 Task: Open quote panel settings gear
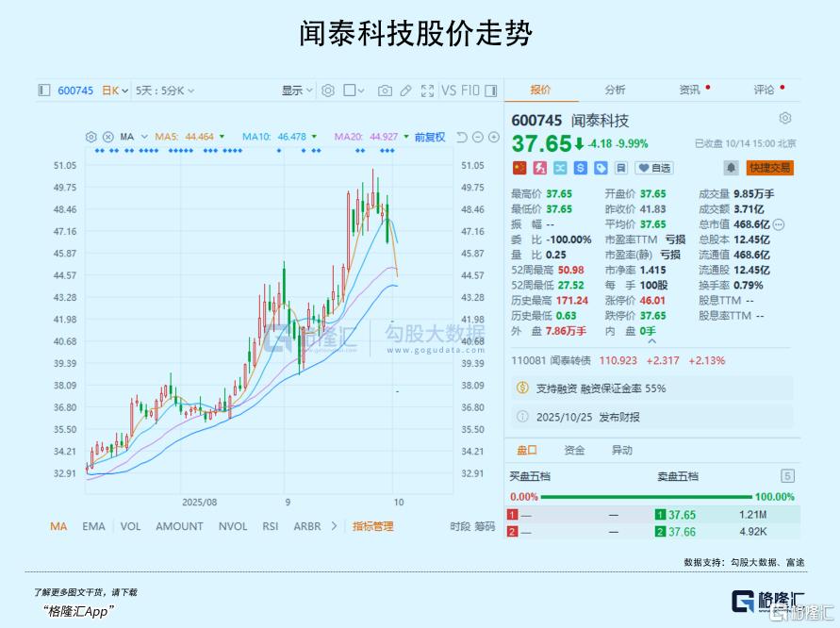click(785, 118)
